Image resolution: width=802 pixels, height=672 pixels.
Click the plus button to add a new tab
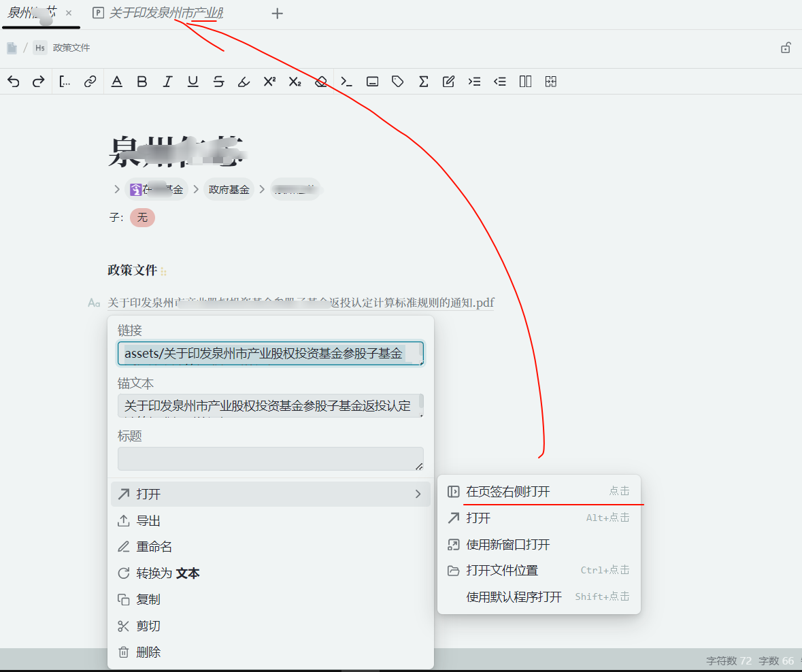(277, 14)
